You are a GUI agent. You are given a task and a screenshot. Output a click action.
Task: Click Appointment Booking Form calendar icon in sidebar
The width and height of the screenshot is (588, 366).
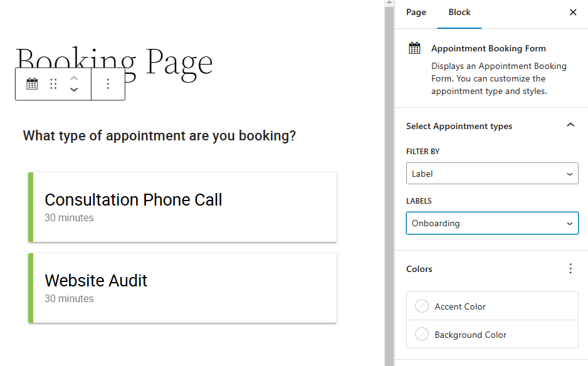click(x=414, y=48)
